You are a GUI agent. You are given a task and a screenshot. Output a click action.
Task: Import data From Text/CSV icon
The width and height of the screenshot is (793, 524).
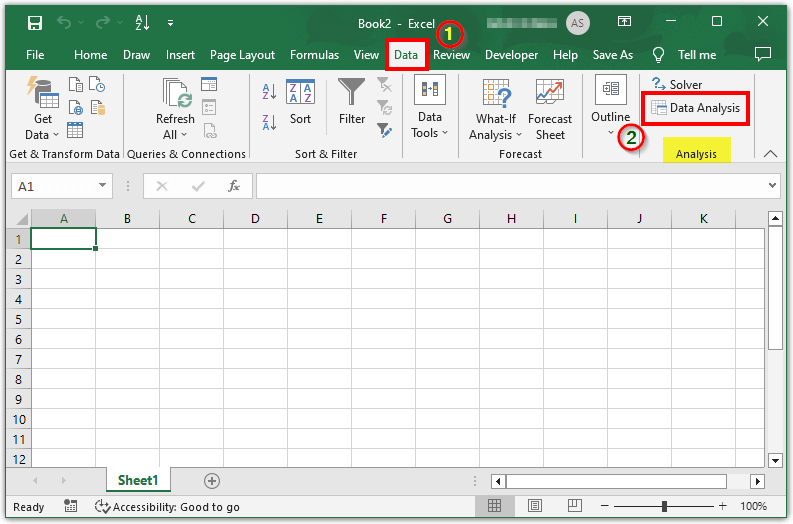75,84
